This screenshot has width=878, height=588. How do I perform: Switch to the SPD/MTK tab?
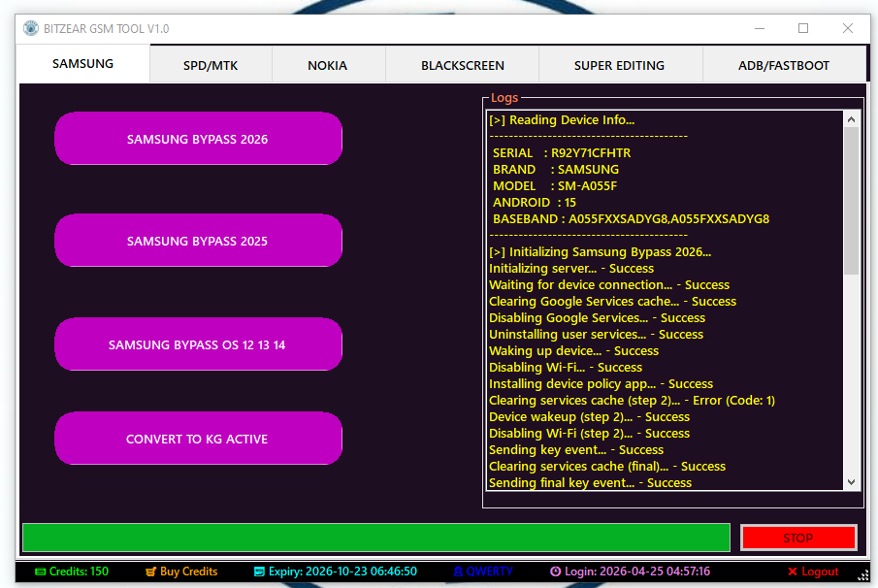pyautogui.click(x=211, y=66)
